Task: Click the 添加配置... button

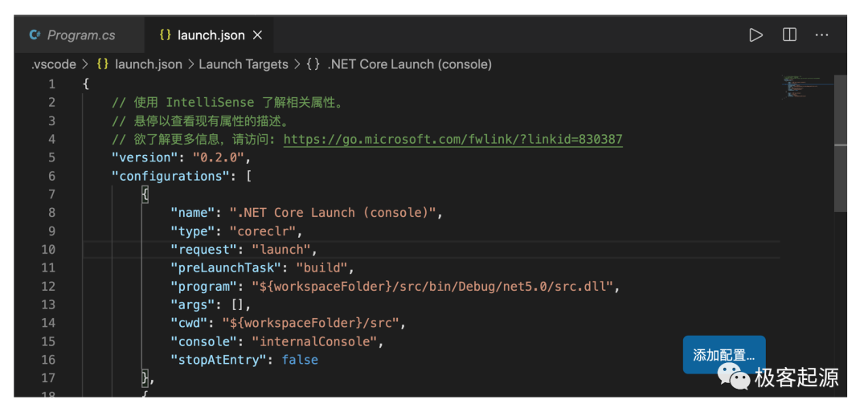Action: (x=723, y=354)
